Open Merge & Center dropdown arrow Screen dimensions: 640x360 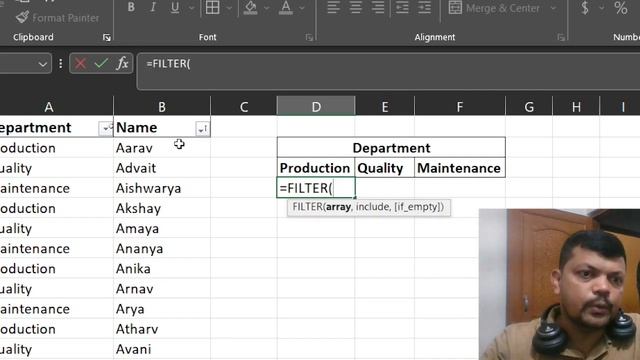tap(553, 8)
